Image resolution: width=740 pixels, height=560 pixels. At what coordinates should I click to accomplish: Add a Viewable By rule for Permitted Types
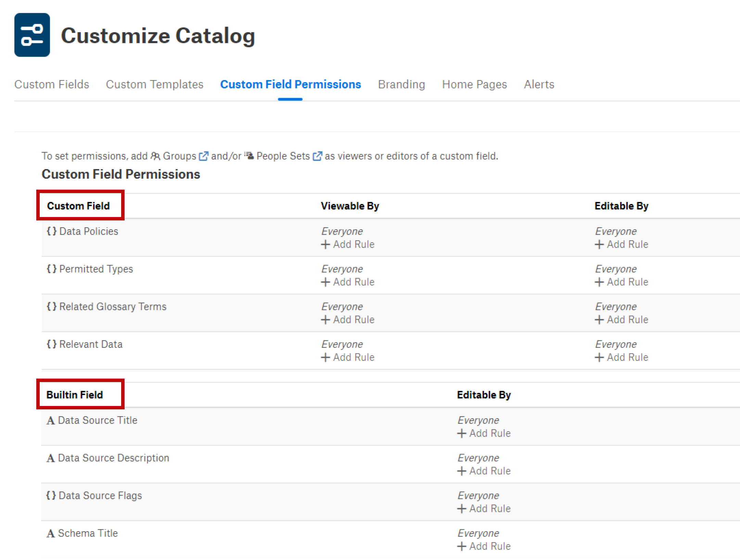pyautogui.click(x=348, y=282)
